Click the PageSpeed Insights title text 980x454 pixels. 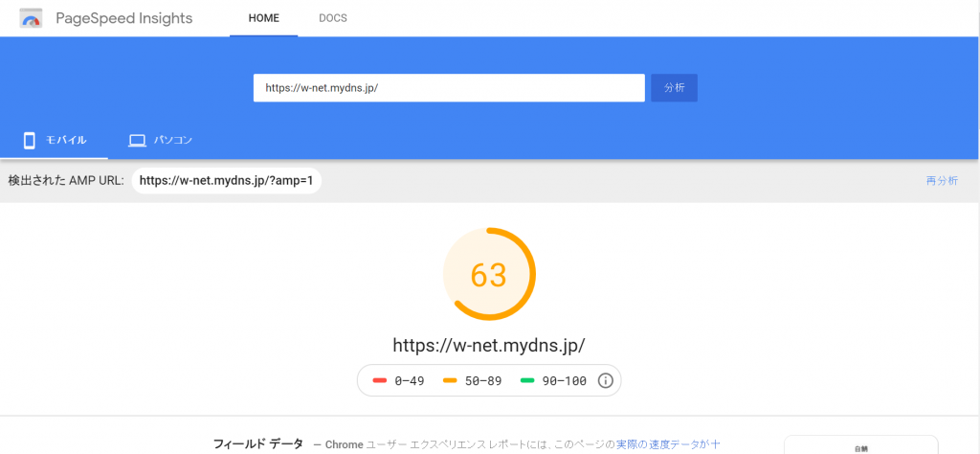coord(124,18)
